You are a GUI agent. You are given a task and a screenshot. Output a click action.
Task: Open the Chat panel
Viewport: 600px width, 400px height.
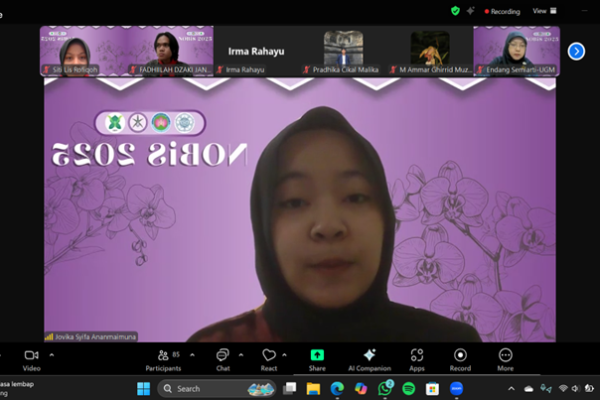point(223,360)
